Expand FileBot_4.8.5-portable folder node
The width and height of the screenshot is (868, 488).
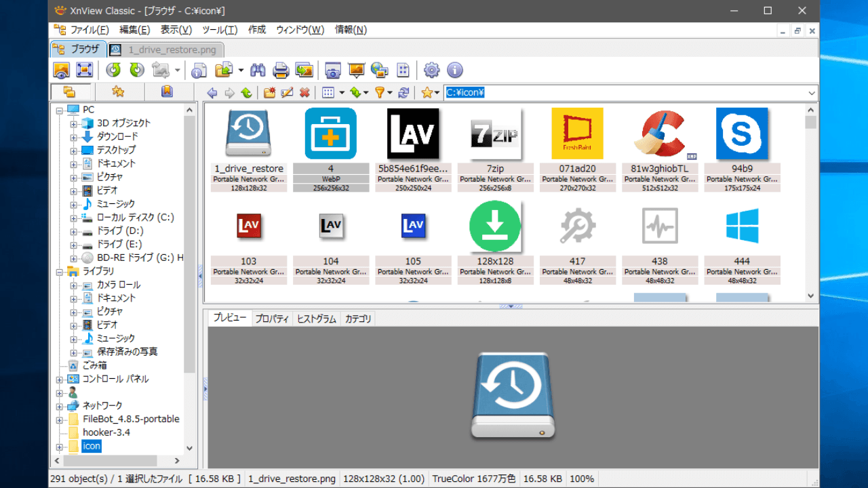(60, 420)
